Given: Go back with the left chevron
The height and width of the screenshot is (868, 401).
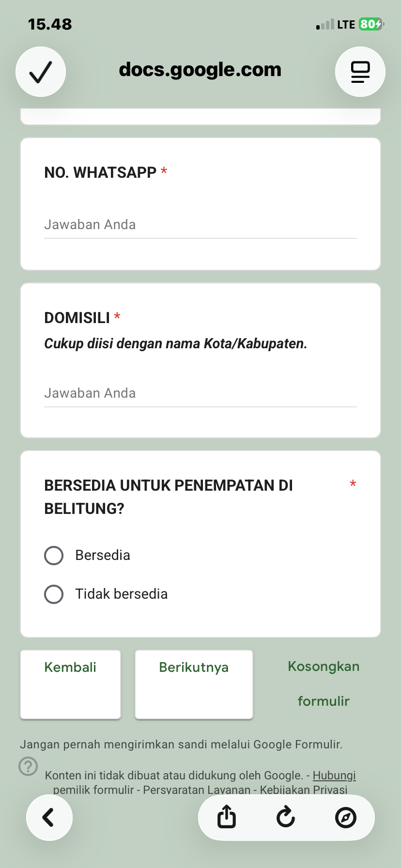Looking at the screenshot, I should pos(49,817).
